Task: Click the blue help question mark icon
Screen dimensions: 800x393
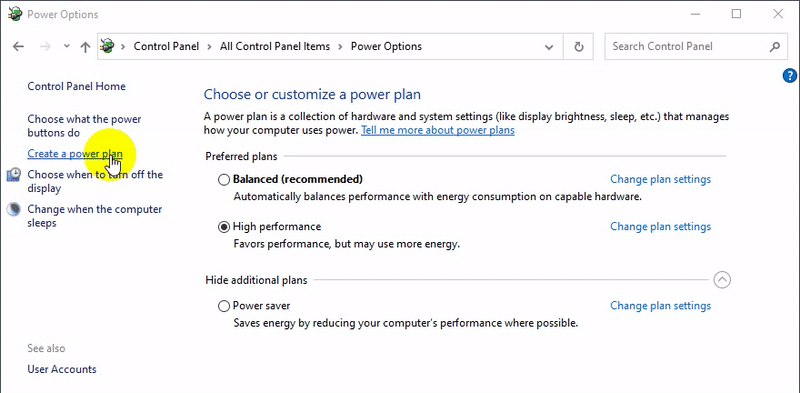Action: click(x=789, y=76)
